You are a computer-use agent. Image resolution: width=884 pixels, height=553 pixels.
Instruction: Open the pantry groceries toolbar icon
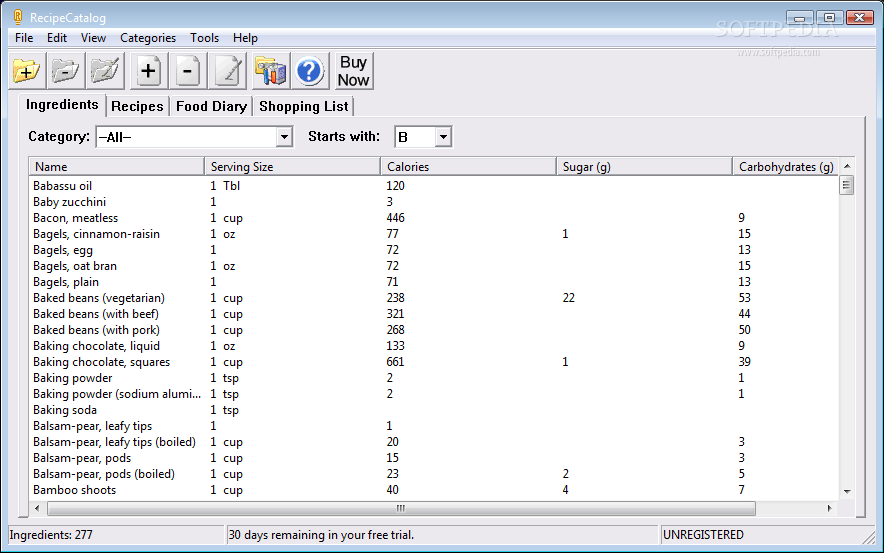click(271, 71)
